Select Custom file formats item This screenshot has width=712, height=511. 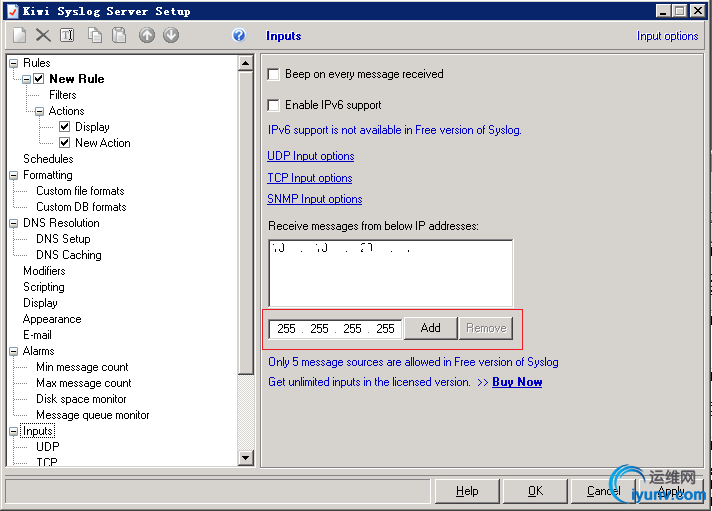pos(80,191)
